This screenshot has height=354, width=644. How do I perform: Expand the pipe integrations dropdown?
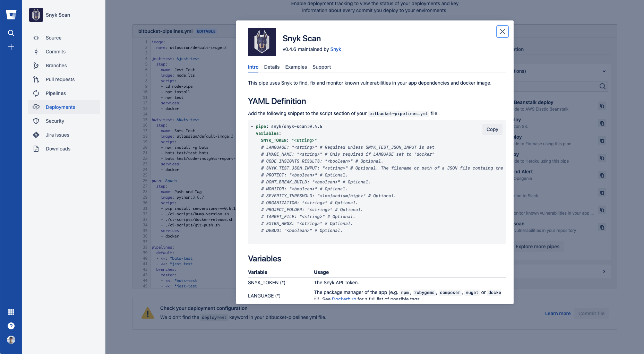604,71
